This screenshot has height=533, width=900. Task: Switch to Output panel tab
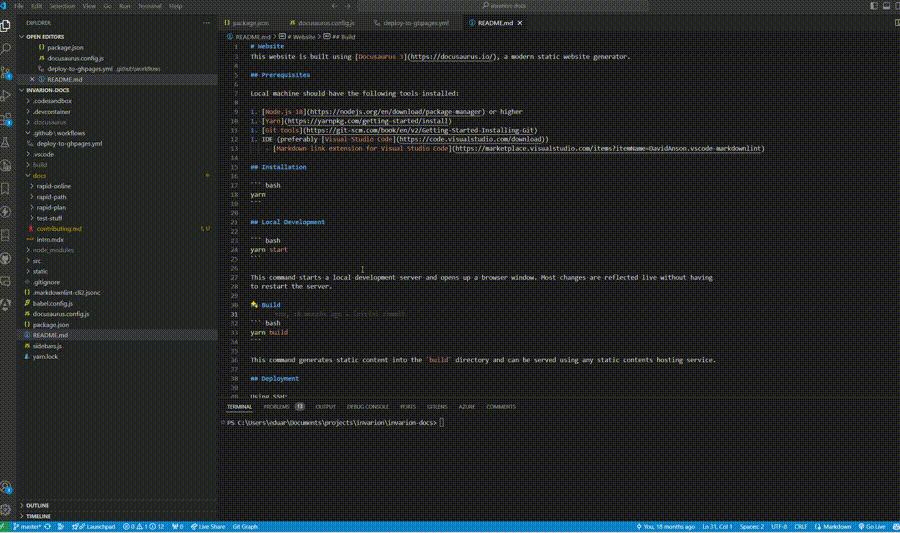coord(325,407)
